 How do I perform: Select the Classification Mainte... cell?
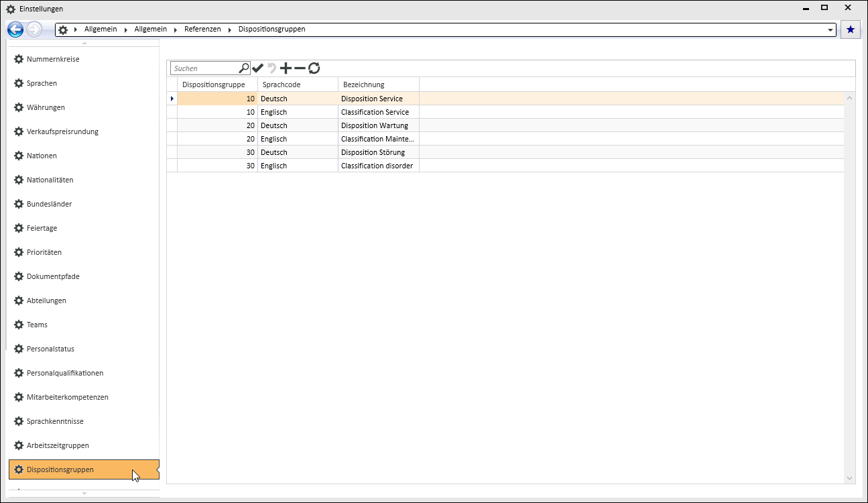[x=379, y=139]
